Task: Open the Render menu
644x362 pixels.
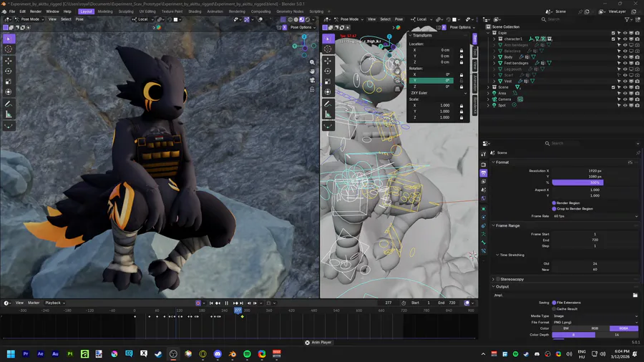Action: point(36,11)
